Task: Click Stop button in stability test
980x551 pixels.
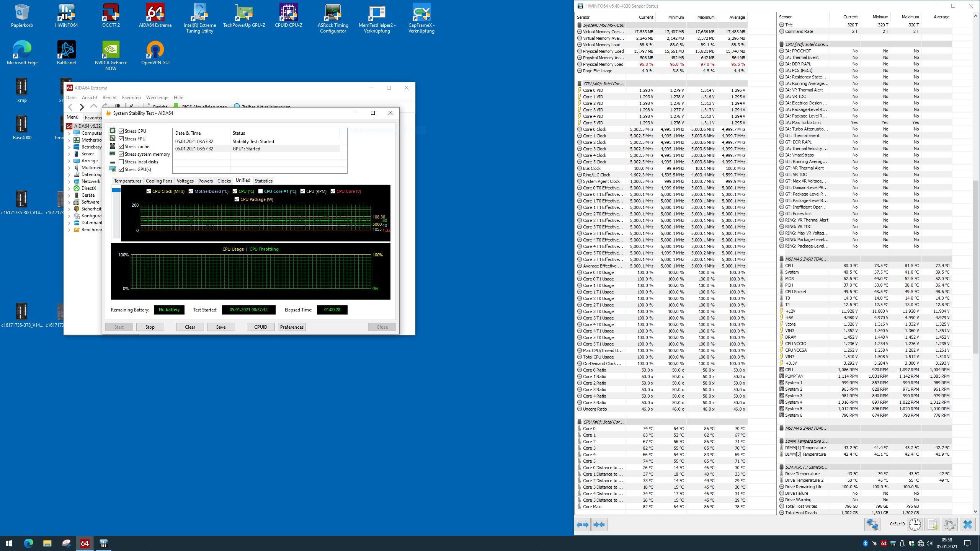Action: click(150, 327)
